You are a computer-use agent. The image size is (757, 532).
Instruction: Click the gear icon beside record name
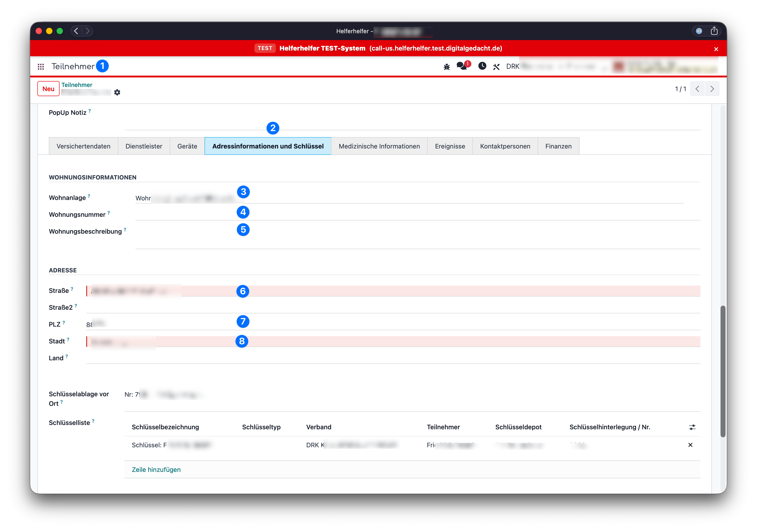117,92
